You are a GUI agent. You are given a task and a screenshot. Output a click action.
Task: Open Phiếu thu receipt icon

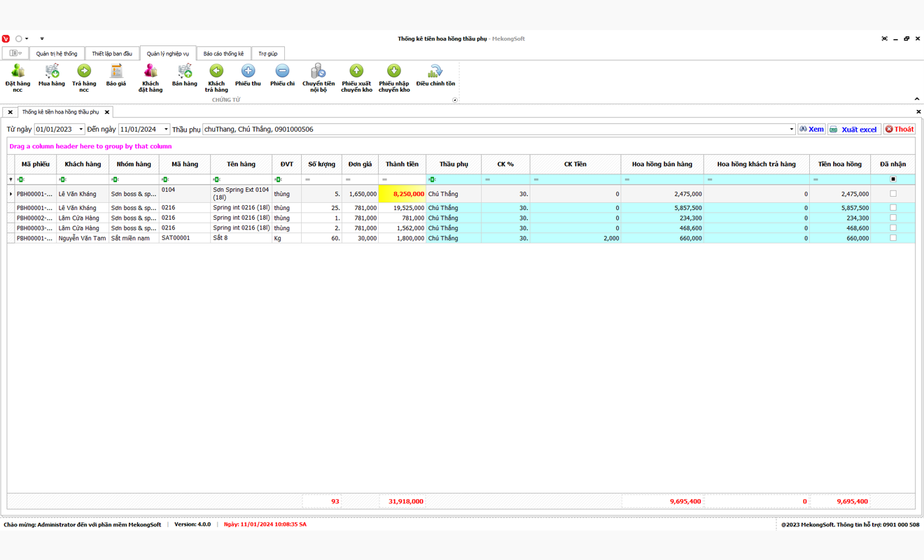(x=248, y=72)
